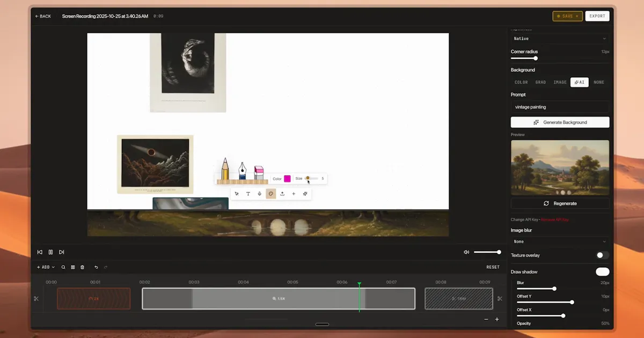
Task: Click RESET in the timeline toolbar
Action: [493, 267]
